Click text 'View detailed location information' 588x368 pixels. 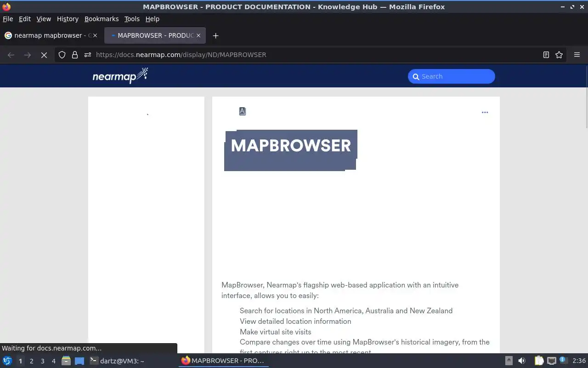pyautogui.click(x=295, y=321)
